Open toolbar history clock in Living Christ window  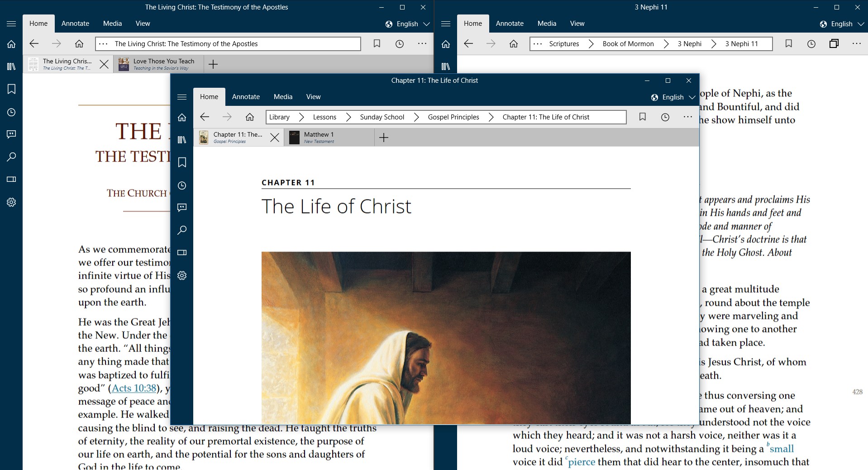(x=400, y=44)
